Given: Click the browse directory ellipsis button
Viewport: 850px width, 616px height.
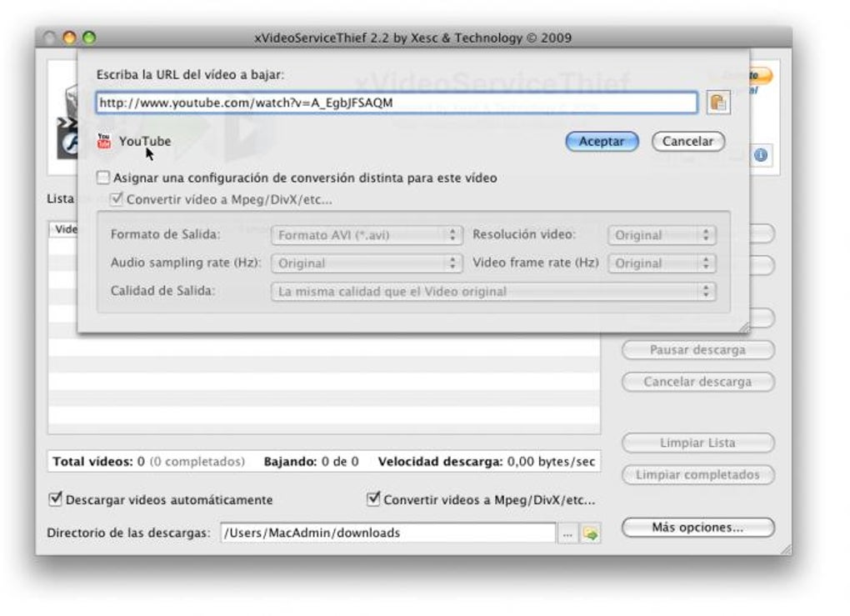Looking at the screenshot, I should (567, 533).
